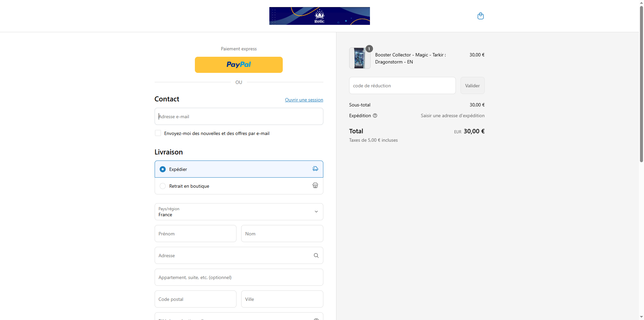
Task: Open the shopping bag cart icon
Action: [x=480, y=16]
